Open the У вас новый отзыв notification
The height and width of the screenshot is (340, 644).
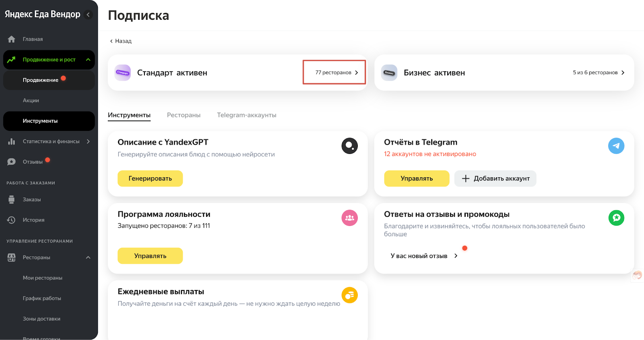423,256
